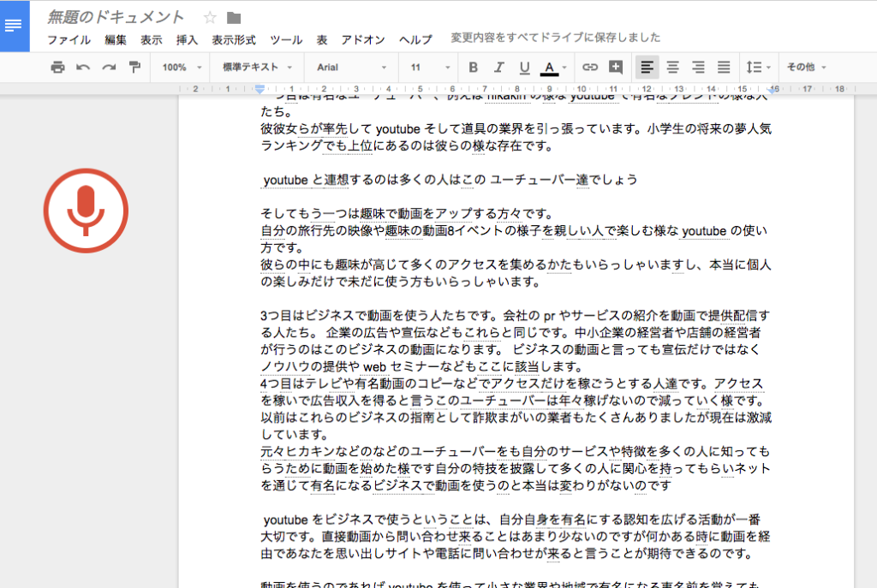The height and width of the screenshot is (588, 877).
Task: Click the 変更内容をすべてドライブに保存しました status link
Action: tap(556, 38)
